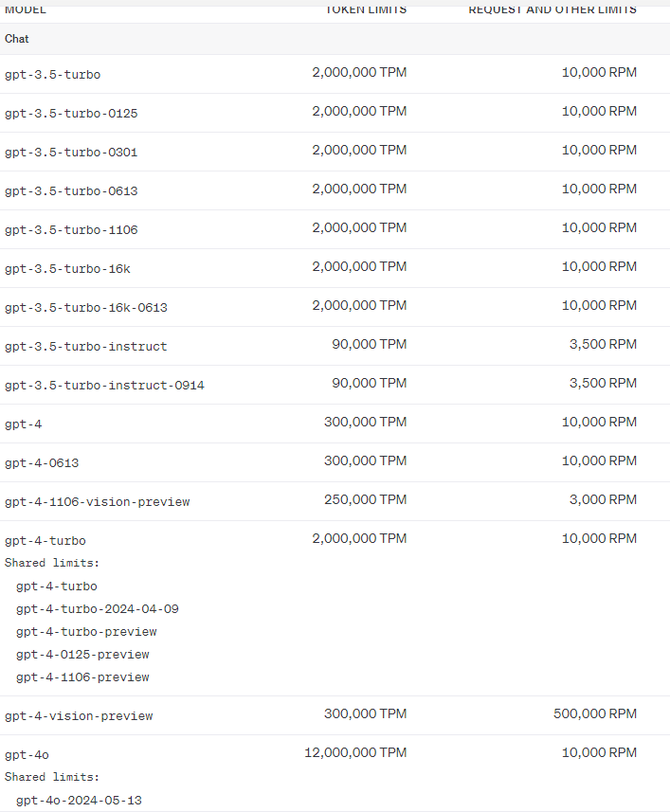670x812 pixels.
Task: Click the REQUEST AND OTHER LIMITS header
Action: [x=552, y=9]
